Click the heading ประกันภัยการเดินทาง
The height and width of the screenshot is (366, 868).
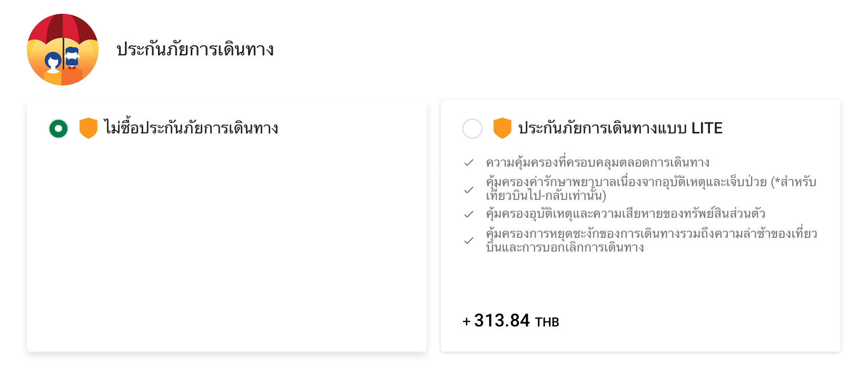(x=195, y=50)
